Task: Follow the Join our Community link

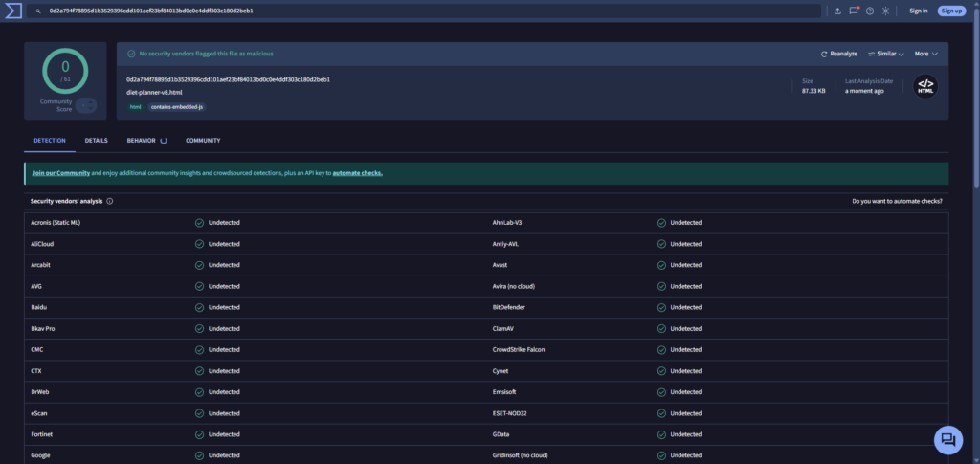Action: click(x=61, y=173)
